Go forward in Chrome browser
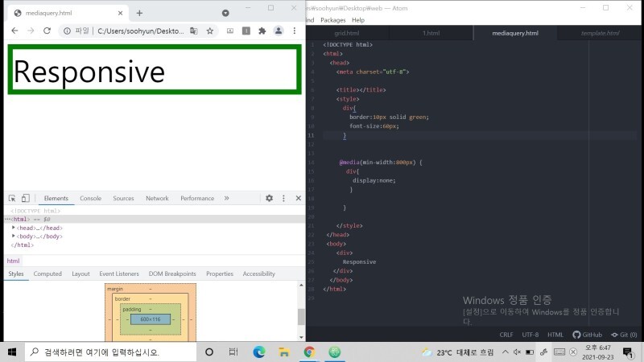 (x=31, y=31)
